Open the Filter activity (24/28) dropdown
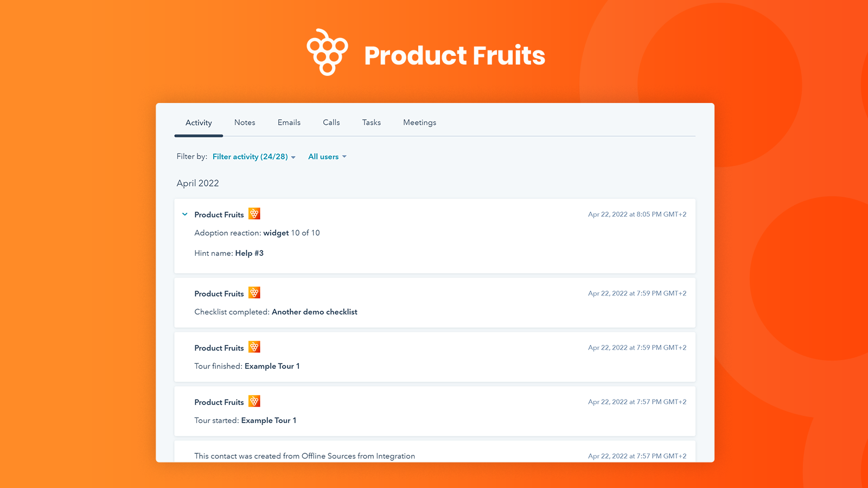868x488 pixels. 254,157
